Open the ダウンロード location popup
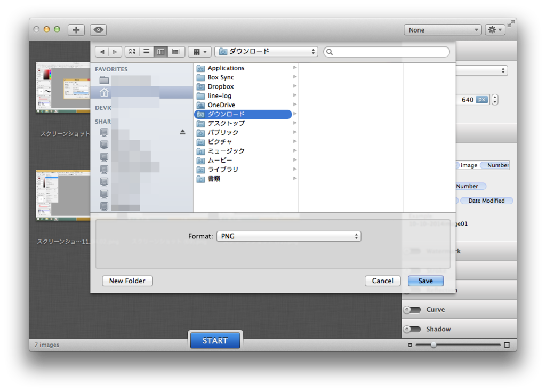The width and height of the screenshot is (546, 392). coord(267,52)
